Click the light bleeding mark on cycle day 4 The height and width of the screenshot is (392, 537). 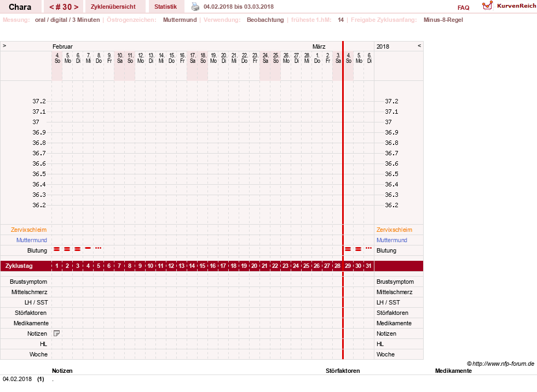click(x=88, y=248)
